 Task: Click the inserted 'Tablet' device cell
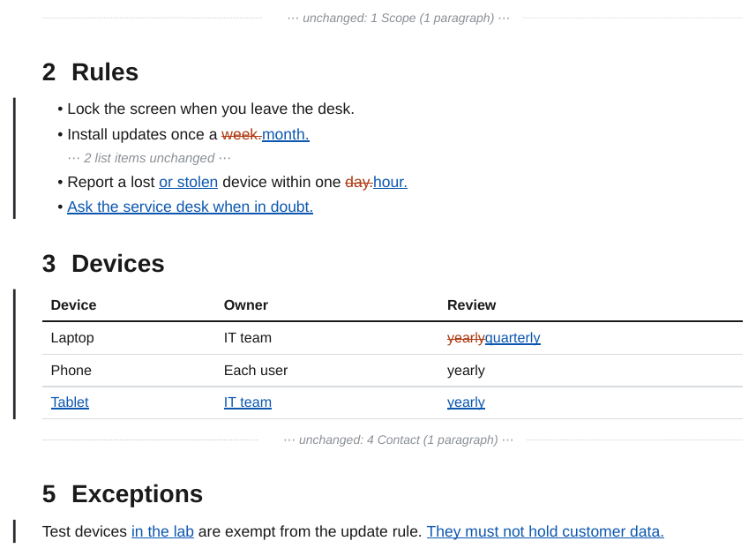point(70,402)
